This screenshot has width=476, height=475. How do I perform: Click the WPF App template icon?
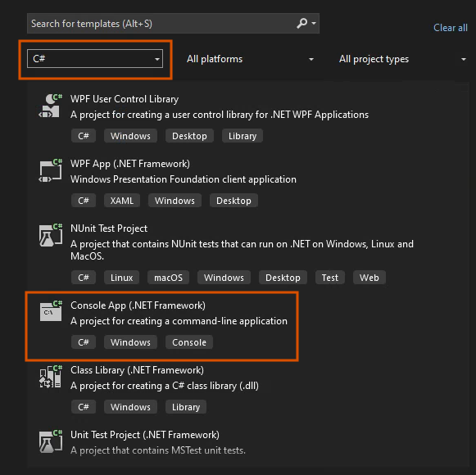(51, 170)
